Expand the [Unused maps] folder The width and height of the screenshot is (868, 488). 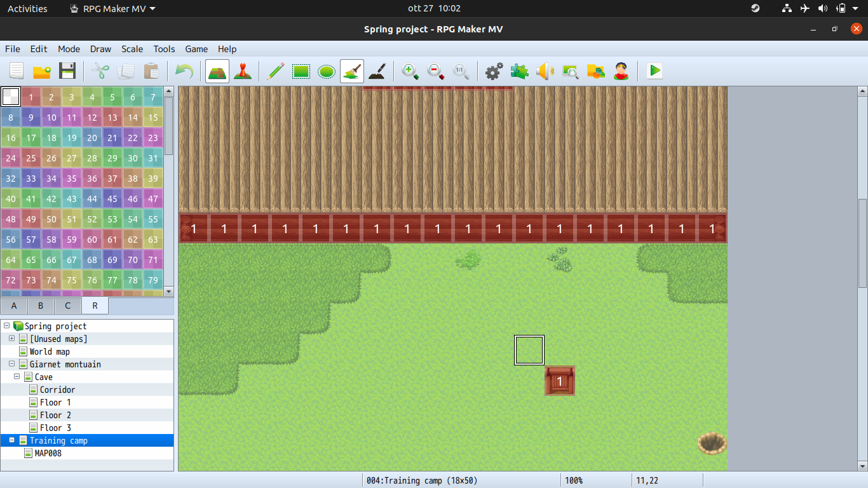point(11,338)
